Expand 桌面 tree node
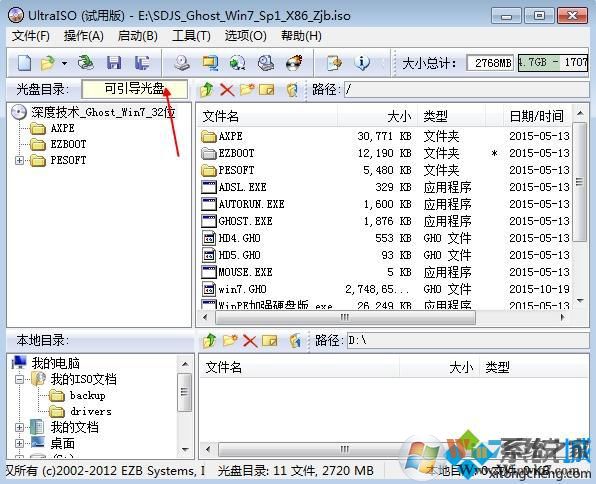 pyautogui.click(x=19, y=443)
